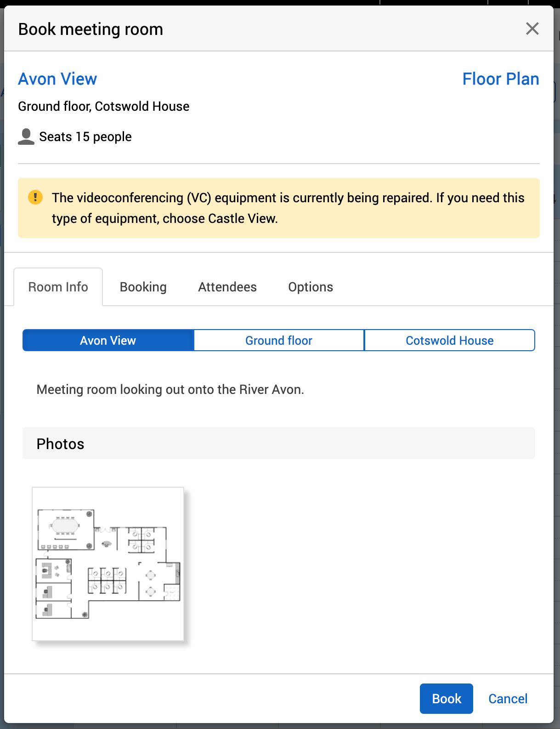Close the Book meeting room dialog

(532, 29)
